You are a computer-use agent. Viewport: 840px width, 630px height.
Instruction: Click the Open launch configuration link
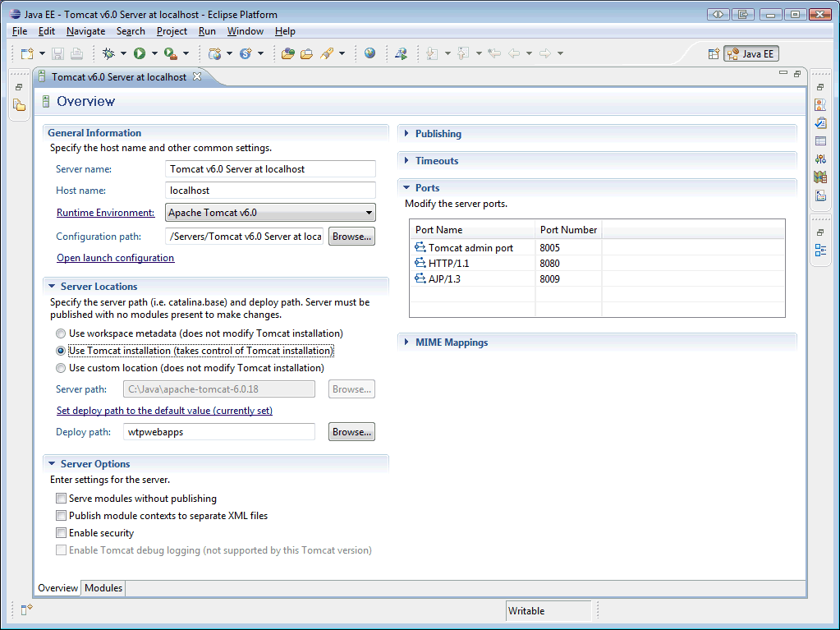115,258
